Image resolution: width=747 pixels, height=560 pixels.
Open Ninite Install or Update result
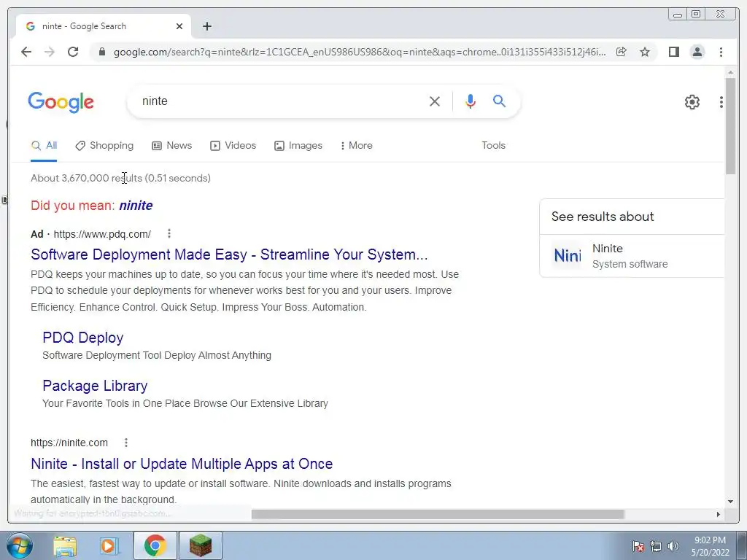(x=182, y=464)
